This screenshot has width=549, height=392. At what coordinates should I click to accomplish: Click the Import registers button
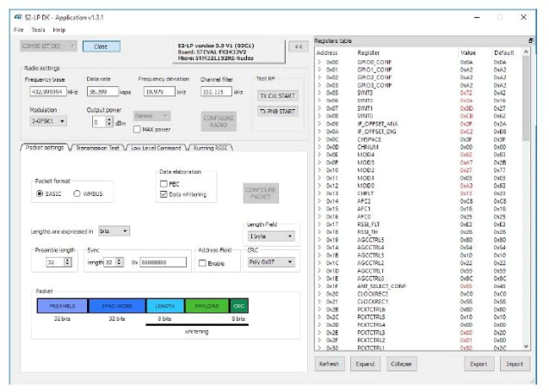[515, 364]
